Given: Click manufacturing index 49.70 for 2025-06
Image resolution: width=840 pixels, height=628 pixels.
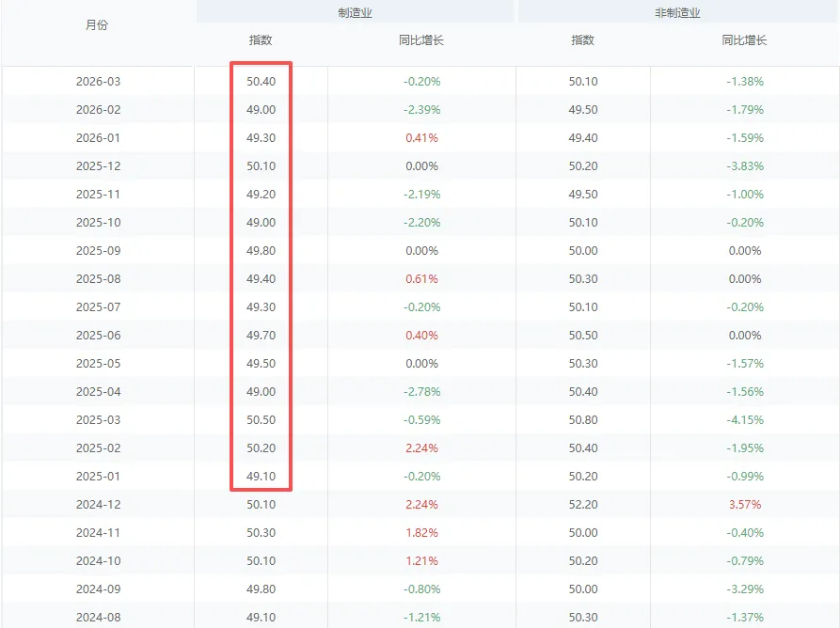Looking at the screenshot, I should click(x=261, y=335).
